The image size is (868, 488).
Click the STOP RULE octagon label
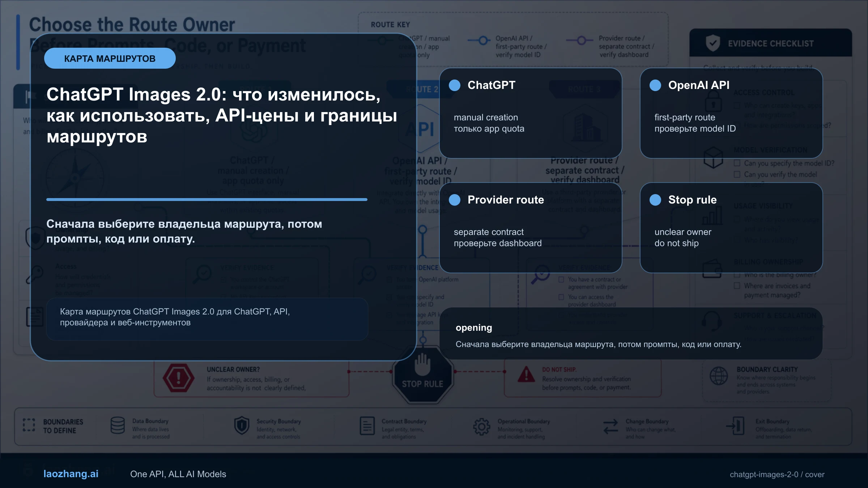422,384
